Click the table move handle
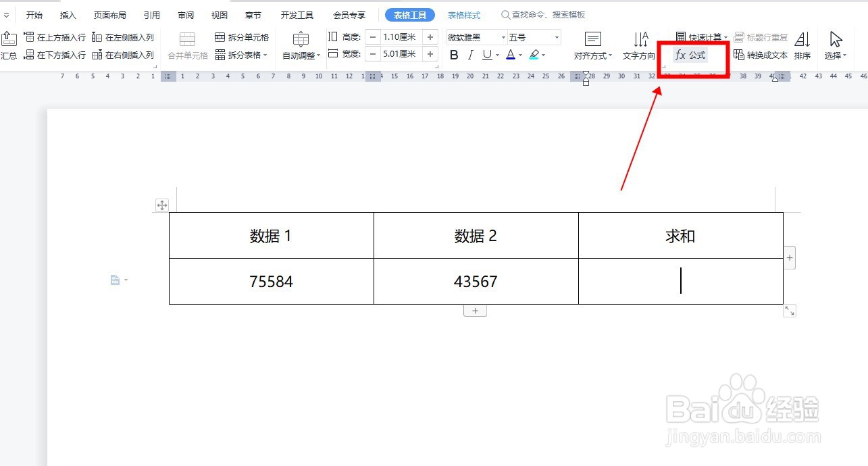 162,205
